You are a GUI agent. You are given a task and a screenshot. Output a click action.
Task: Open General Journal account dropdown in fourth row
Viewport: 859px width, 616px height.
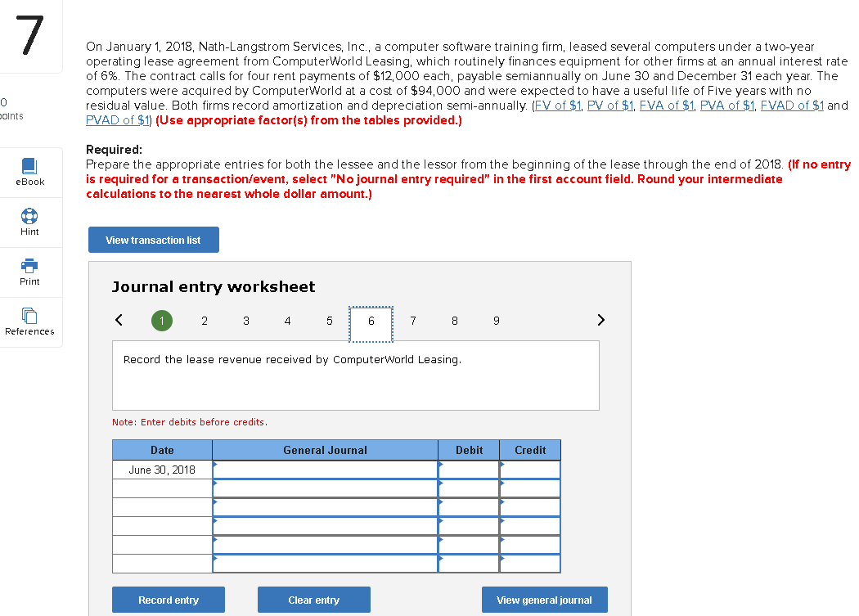(x=325, y=526)
